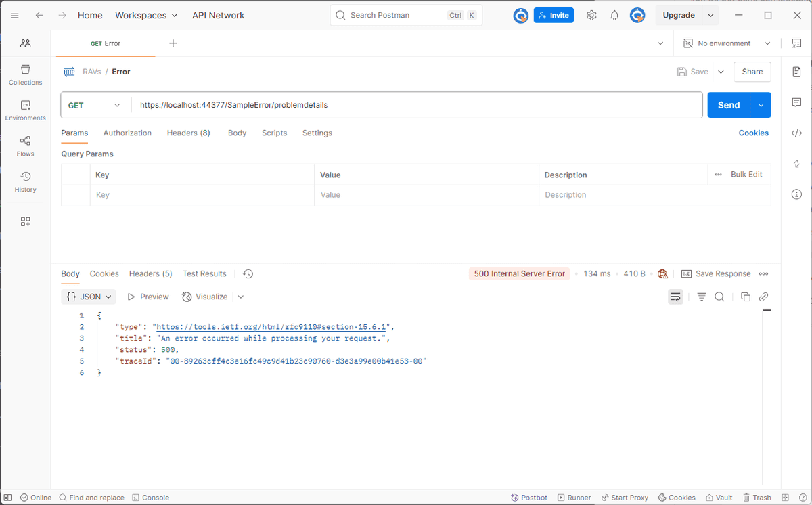812x505 pixels.
Task: Open the Code snippet panel
Action: point(796,133)
